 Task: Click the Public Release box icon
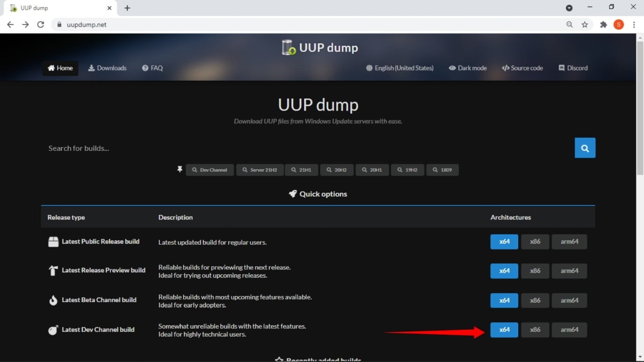tap(53, 242)
